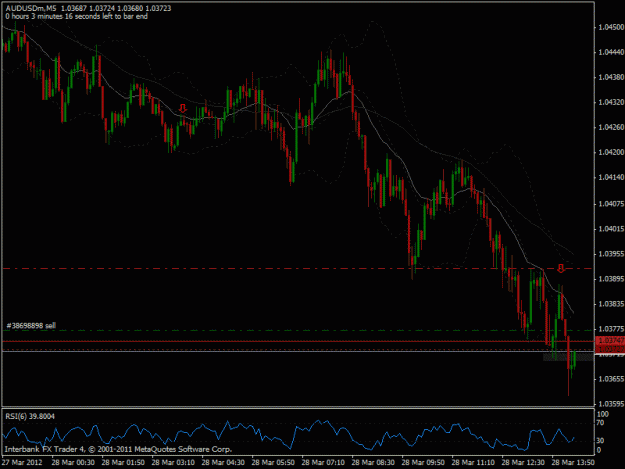This screenshot has height=469, width=625.
Task: Click the 1.03595 price scale label
Action: (x=611, y=404)
